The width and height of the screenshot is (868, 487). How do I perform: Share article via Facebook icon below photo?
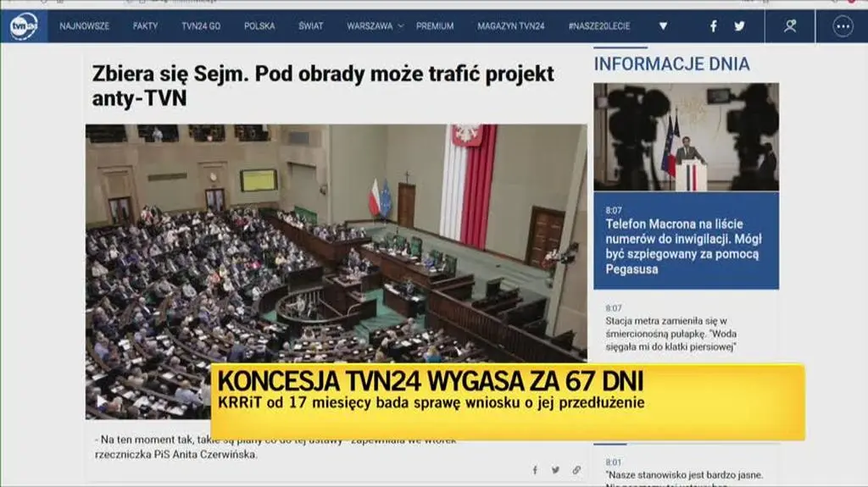[x=535, y=470]
